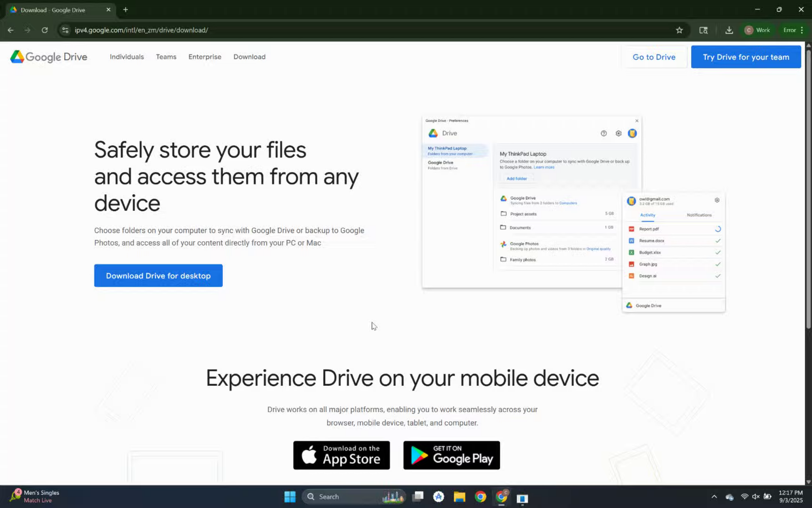This screenshot has width=812, height=508.
Task: Open the cloud sync tray icon
Action: (x=730, y=497)
